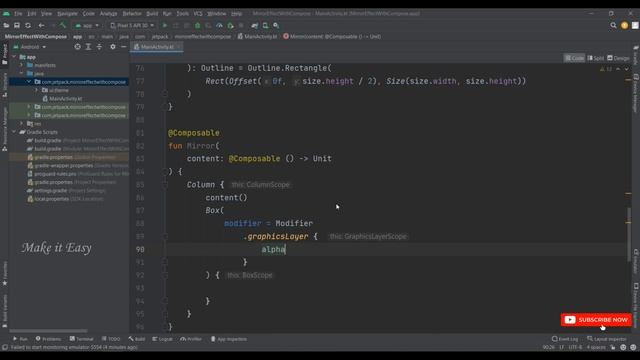Open the Run tool window

pos(20,339)
